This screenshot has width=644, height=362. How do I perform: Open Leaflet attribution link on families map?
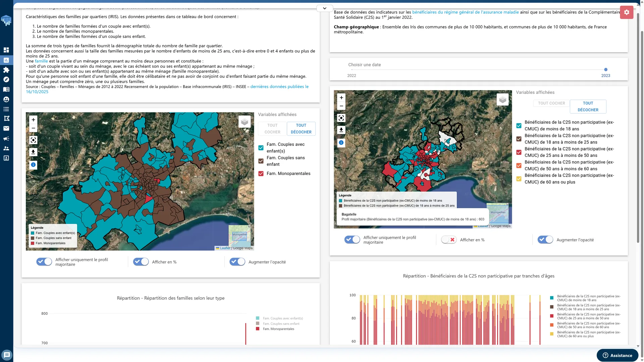(x=225, y=248)
